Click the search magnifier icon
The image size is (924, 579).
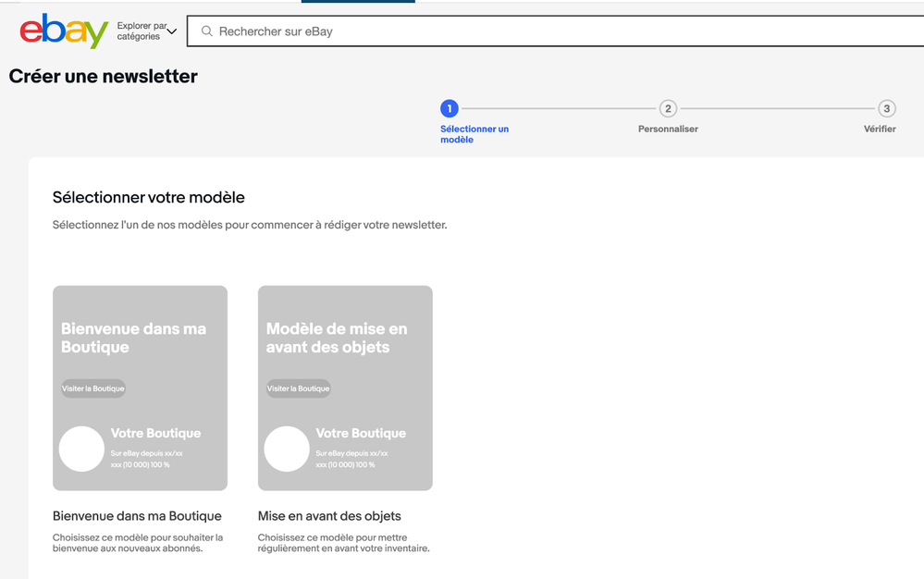207,31
